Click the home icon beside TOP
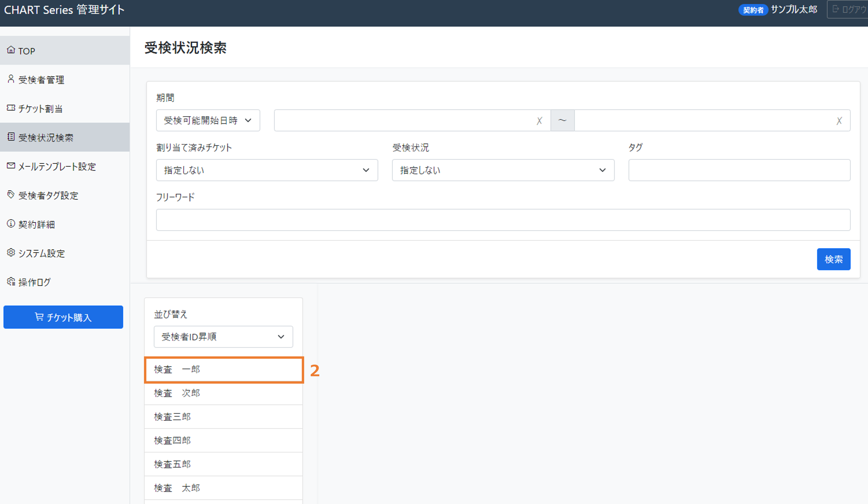This screenshot has height=504, width=868. click(11, 50)
